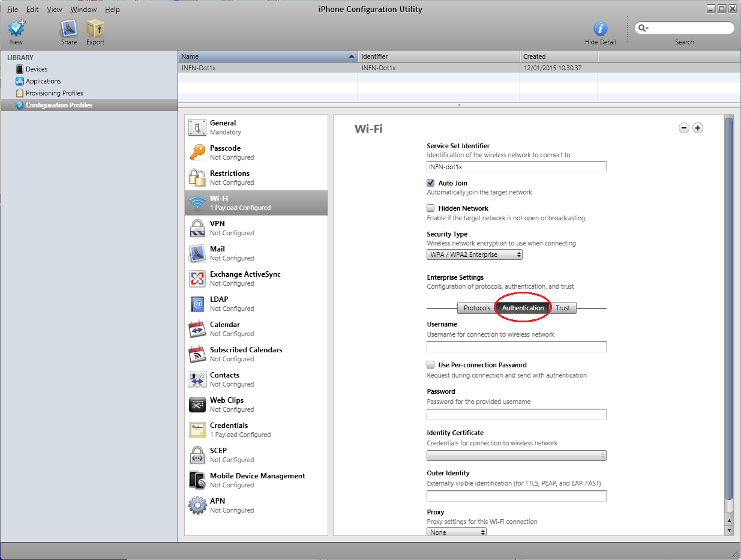
Task: Click the Created column header
Action: [x=559, y=56]
